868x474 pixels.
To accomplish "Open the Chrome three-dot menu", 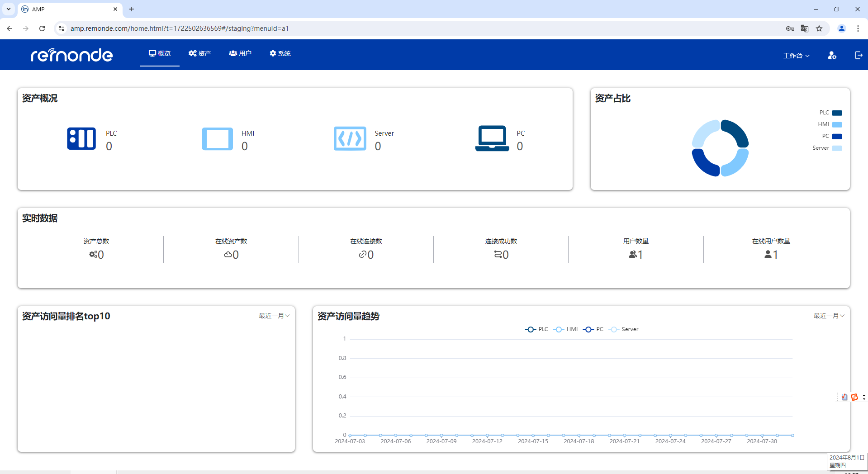I will click(858, 28).
